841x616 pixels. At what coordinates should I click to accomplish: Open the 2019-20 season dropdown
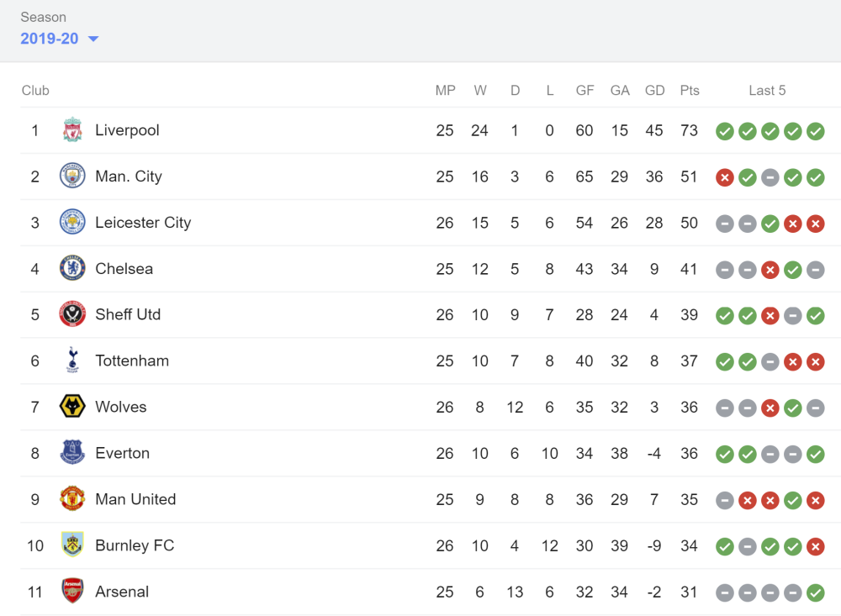pos(60,39)
